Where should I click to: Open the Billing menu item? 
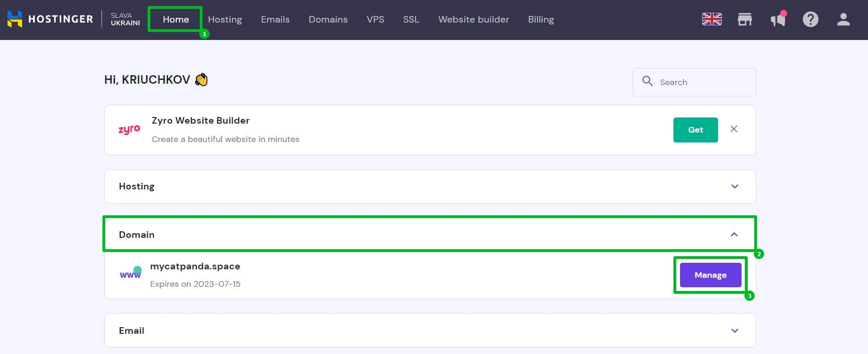(540, 19)
